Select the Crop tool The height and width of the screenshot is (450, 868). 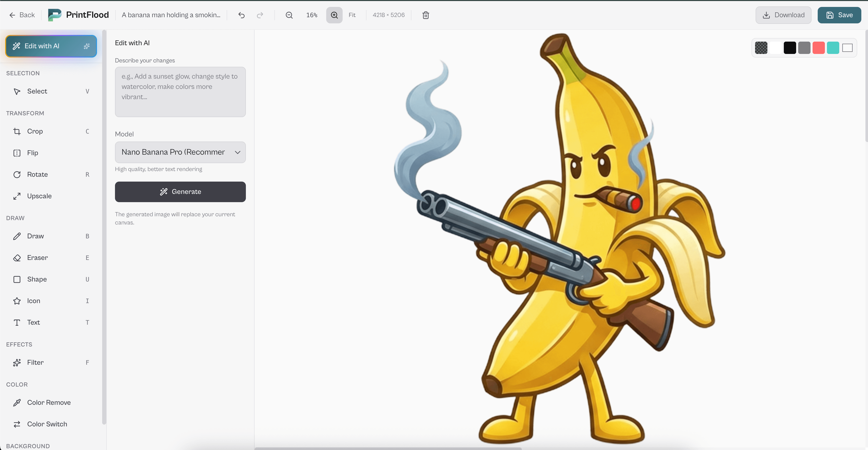tap(35, 131)
